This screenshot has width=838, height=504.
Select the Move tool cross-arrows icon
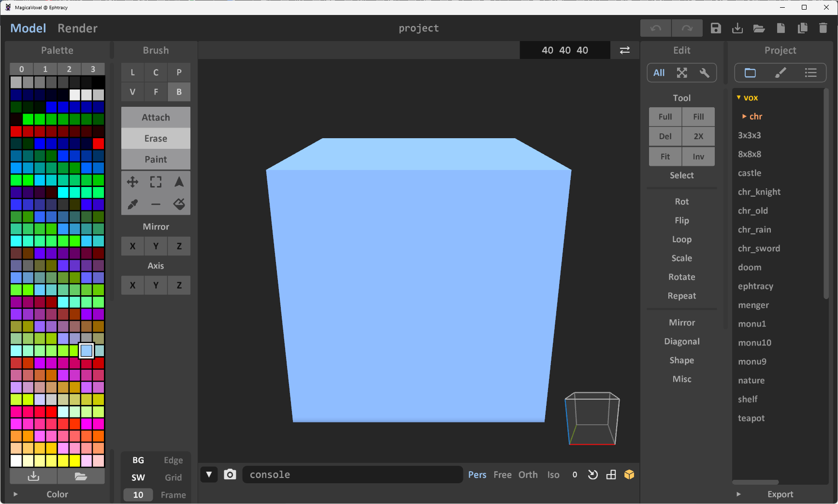pos(132,182)
